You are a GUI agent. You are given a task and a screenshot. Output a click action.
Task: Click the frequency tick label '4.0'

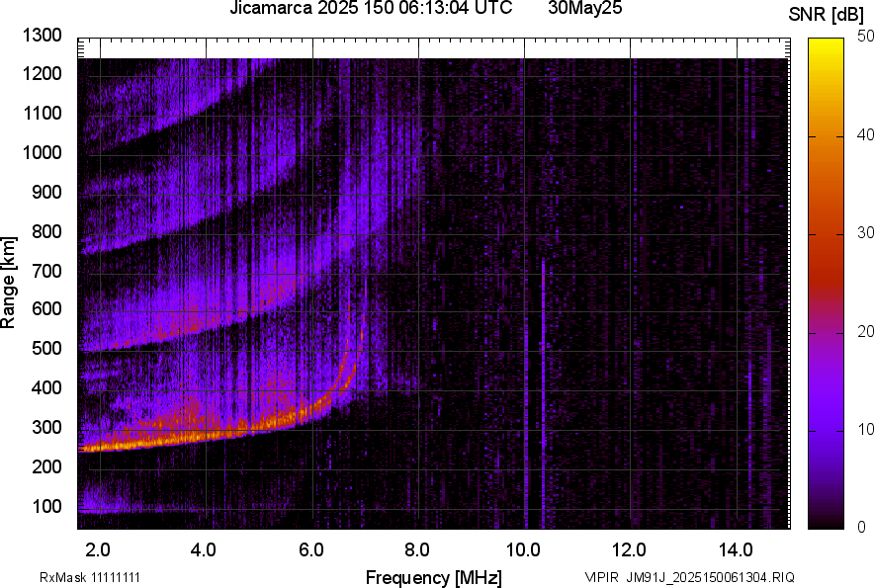click(x=203, y=550)
